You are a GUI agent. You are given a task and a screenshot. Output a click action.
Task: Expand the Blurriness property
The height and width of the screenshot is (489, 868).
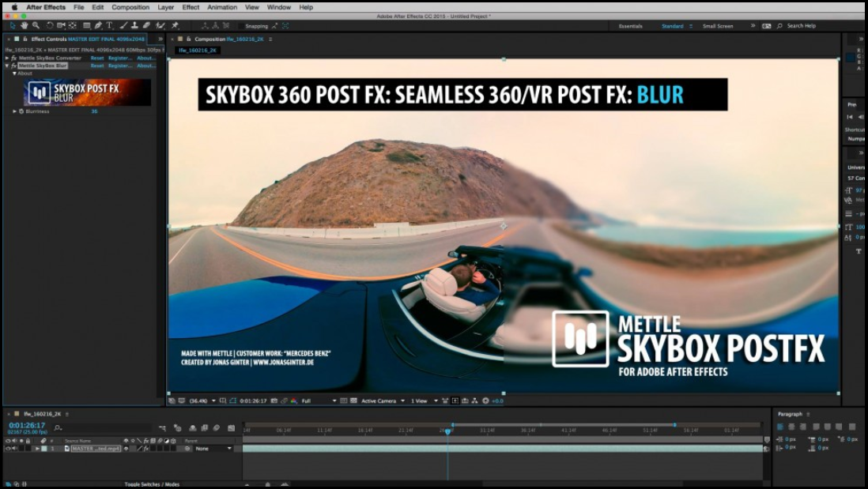(x=15, y=111)
